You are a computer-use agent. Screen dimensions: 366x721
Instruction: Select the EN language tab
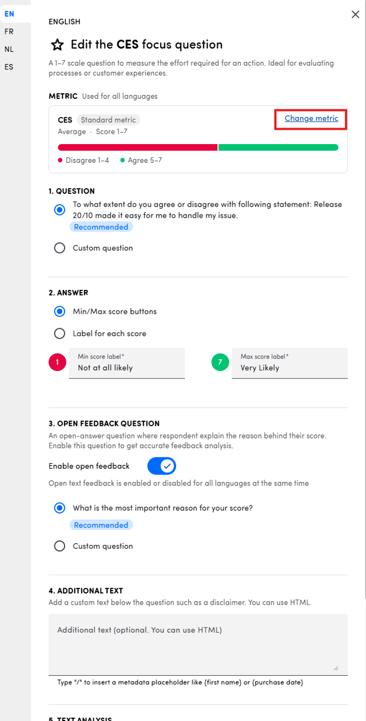[9, 14]
